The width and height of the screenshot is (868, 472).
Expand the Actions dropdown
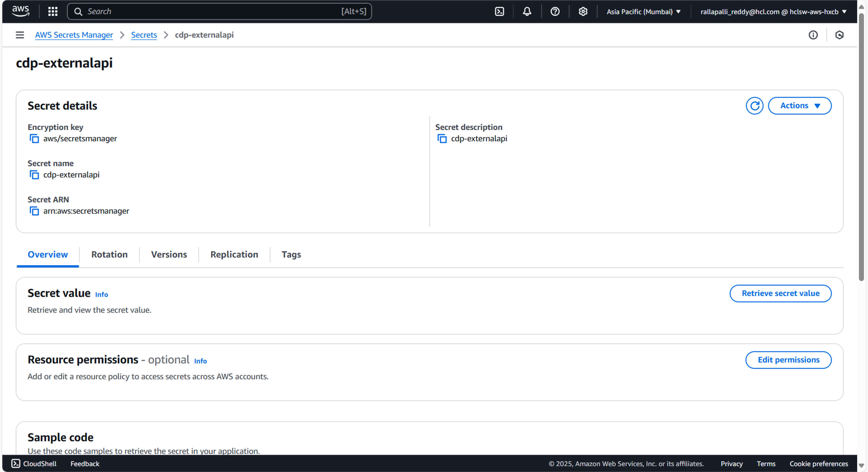click(799, 106)
